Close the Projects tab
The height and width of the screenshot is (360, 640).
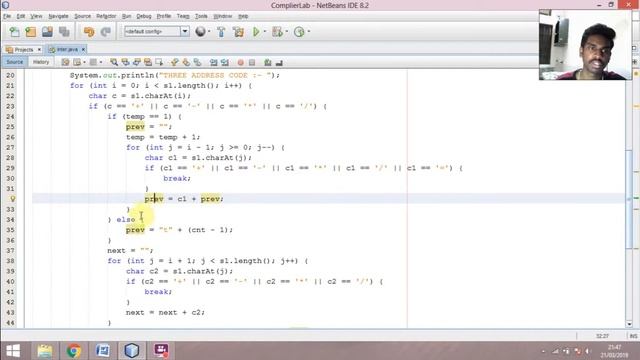click(39, 49)
